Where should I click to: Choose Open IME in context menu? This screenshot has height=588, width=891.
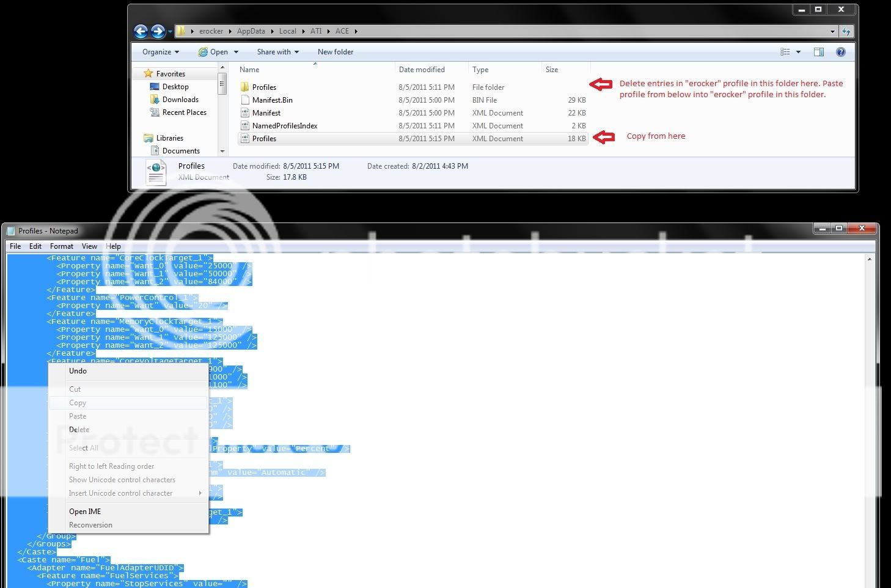coord(128,512)
